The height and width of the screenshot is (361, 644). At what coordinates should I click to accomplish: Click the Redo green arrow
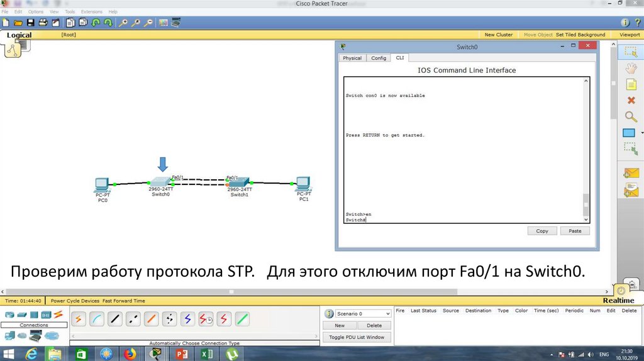(108, 23)
